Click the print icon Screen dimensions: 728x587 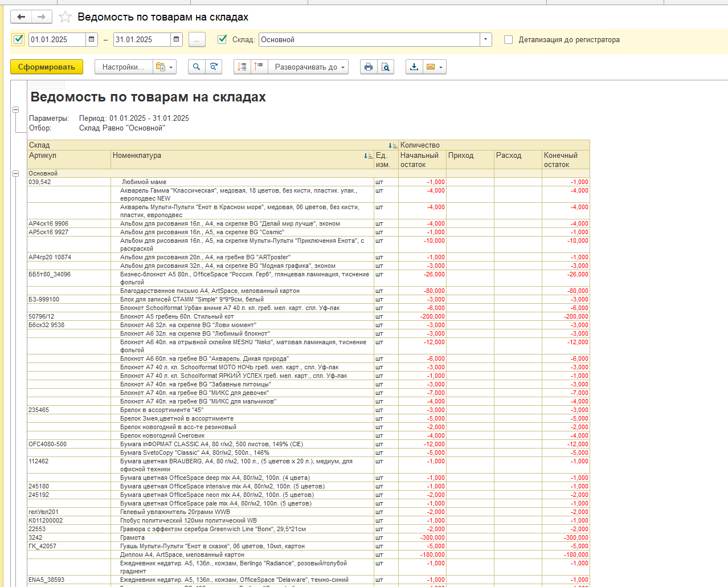point(369,67)
